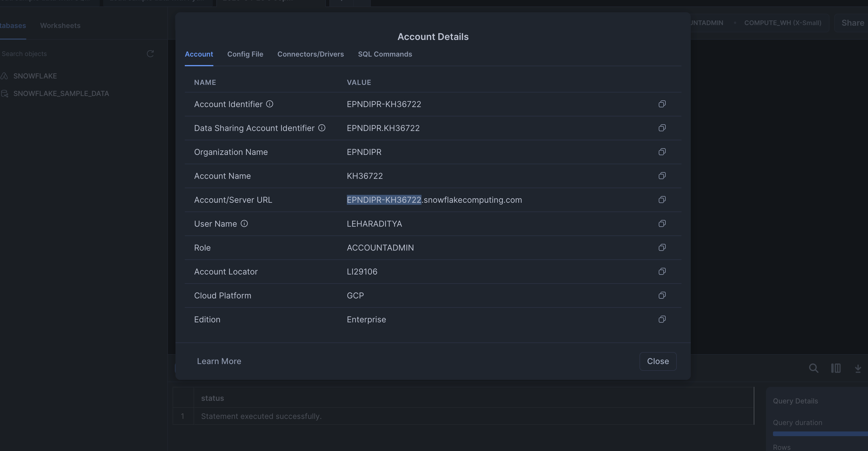The image size is (868, 451).
Task: Open the Learn More link
Action: point(219,361)
